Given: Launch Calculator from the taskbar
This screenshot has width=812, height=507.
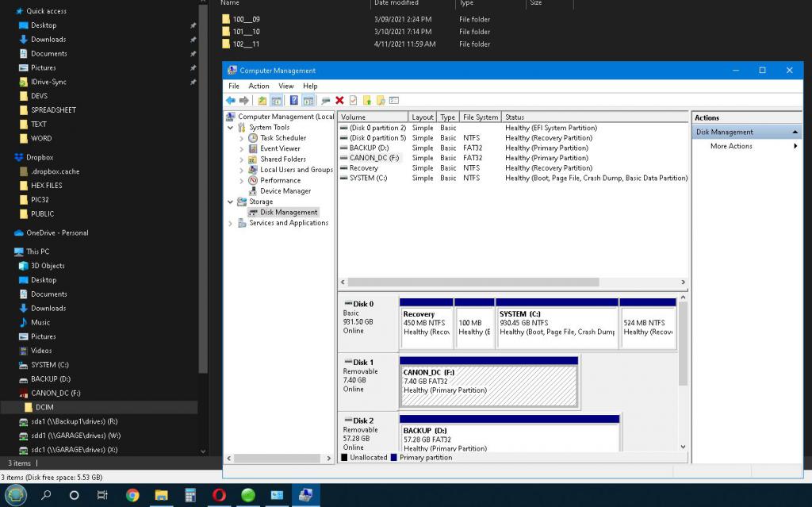Looking at the screenshot, I should point(190,495).
